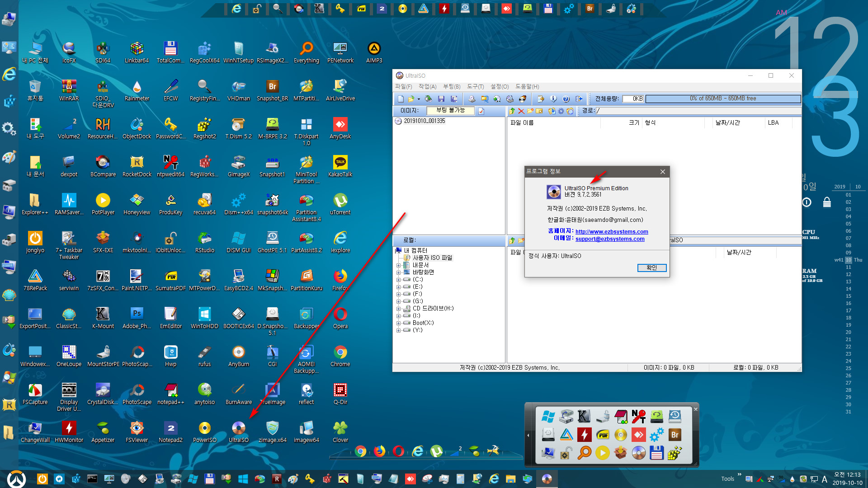Click the Tools toolbar label on taskbar

coord(727,479)
